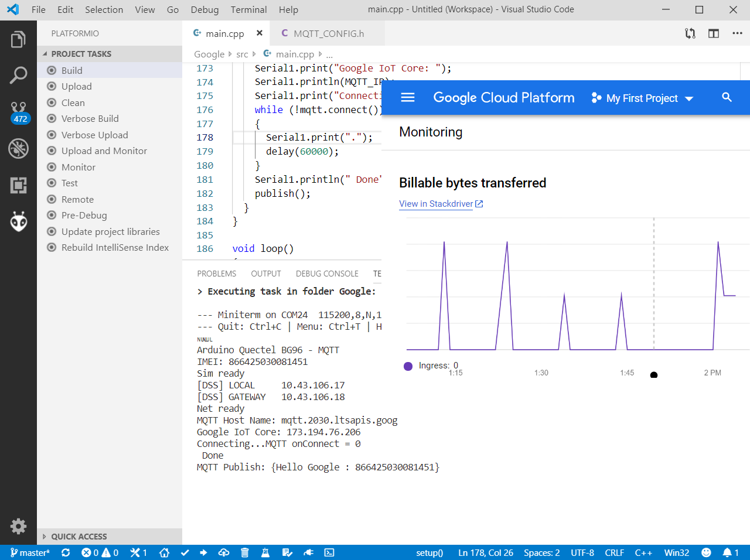Change language mode C++
The width and height of the screenshot is (750, 560).
[643, 552]
